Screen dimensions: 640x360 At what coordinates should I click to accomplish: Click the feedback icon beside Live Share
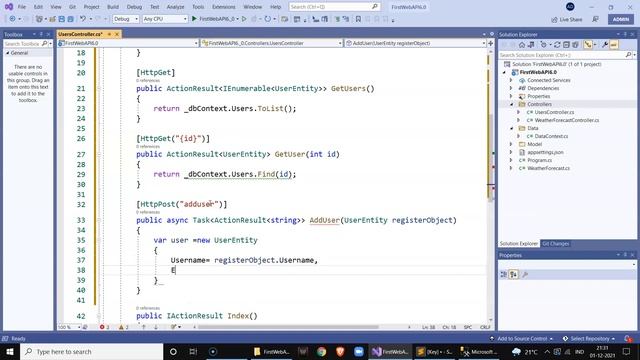click(x=596, y=19)
